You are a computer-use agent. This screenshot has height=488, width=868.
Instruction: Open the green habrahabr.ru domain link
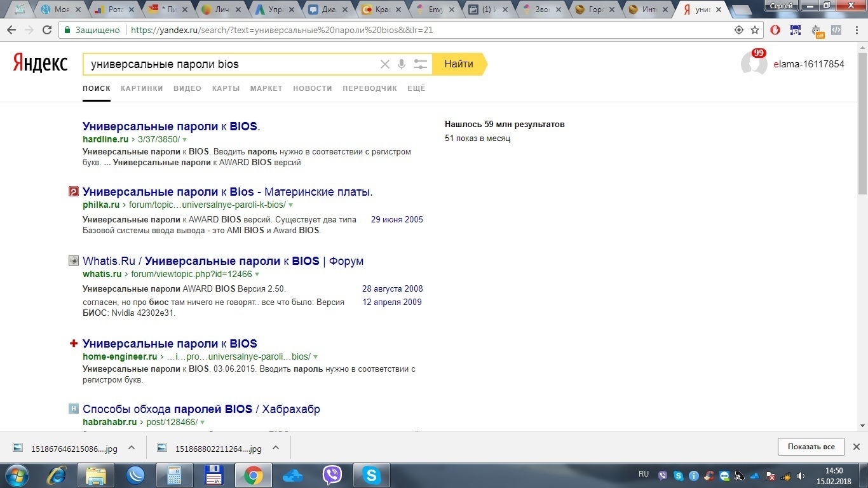(110, 422)
